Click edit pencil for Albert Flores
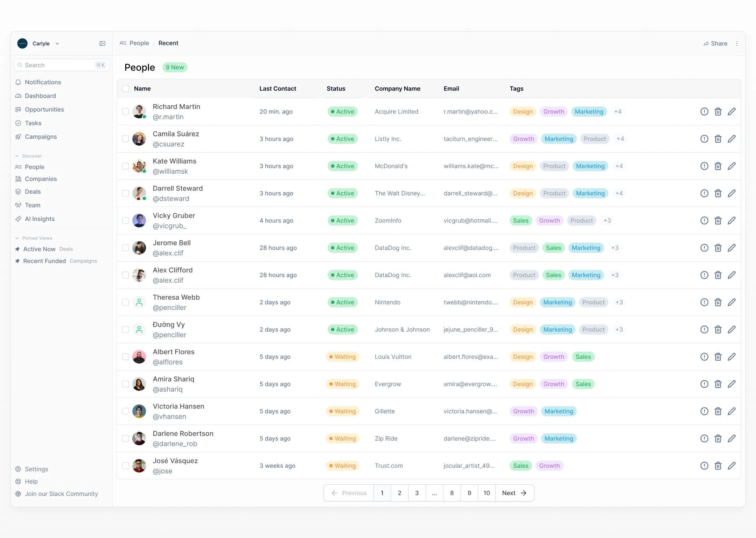 731,357
